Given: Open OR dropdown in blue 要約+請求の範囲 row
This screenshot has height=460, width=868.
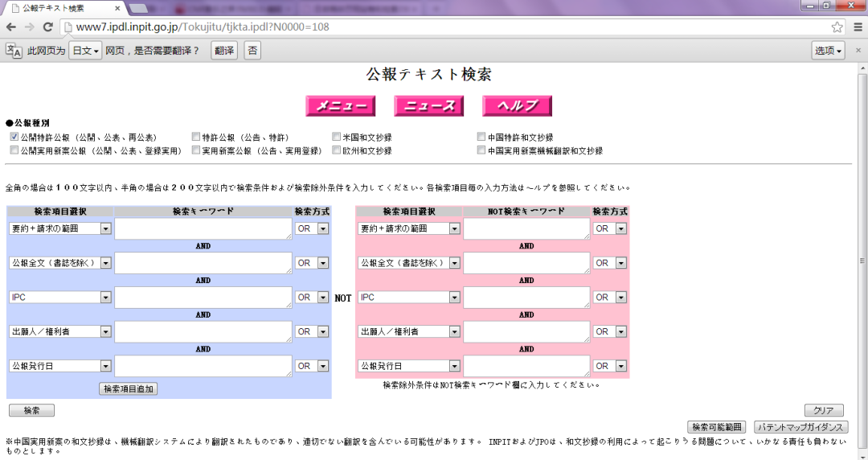Looking at the screenshot, I should [312, 228].
